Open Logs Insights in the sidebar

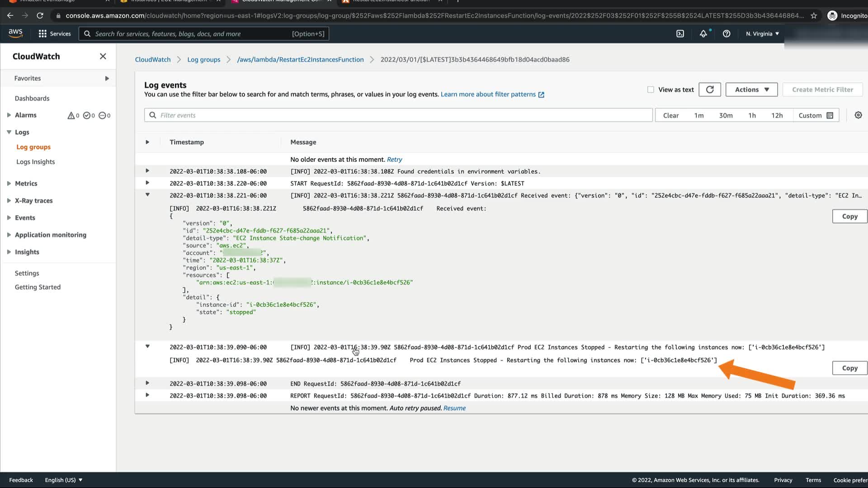[x=35, y=162]
